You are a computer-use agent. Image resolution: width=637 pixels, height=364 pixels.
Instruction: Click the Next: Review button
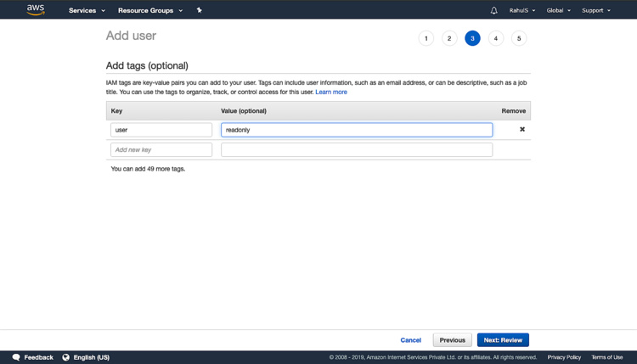click(503, 340)
